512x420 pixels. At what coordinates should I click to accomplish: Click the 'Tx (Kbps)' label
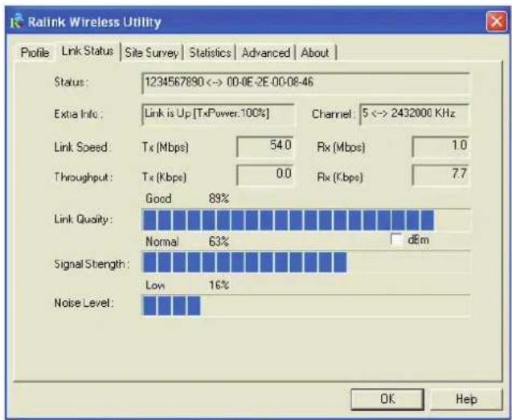(164, 177)
